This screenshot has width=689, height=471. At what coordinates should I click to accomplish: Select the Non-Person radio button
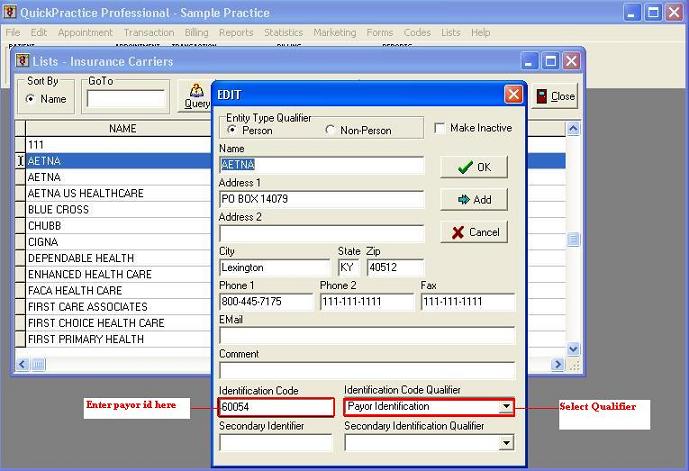click(x=331, y=130)
